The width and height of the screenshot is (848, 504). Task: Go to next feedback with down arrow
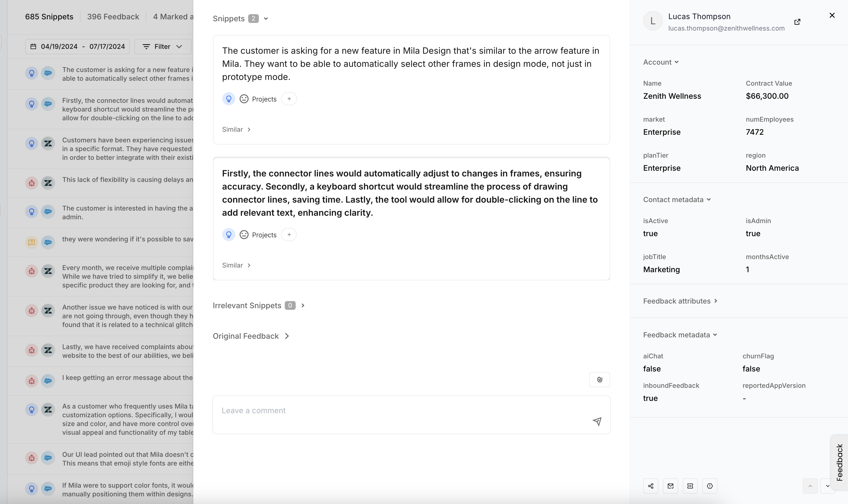click(827, 486)
